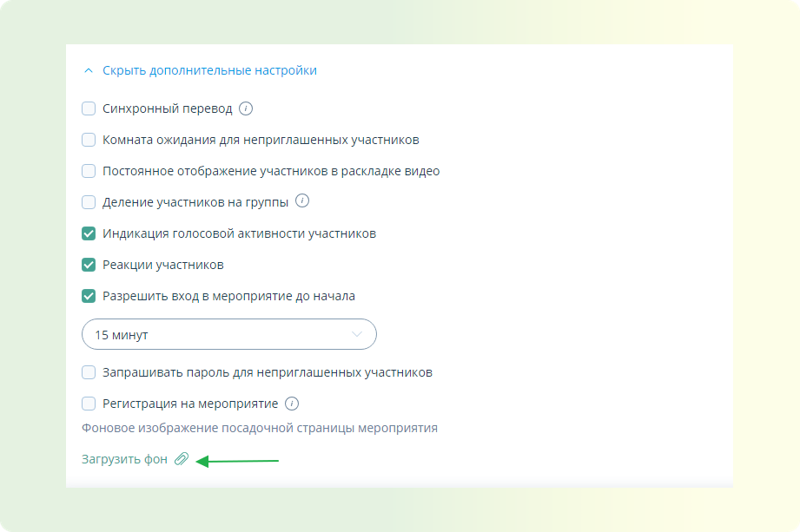Click dropdown arrow in 15 минут field
This screenshot has height=532, width=800.
pyautogui.click(x=357, y=334)
